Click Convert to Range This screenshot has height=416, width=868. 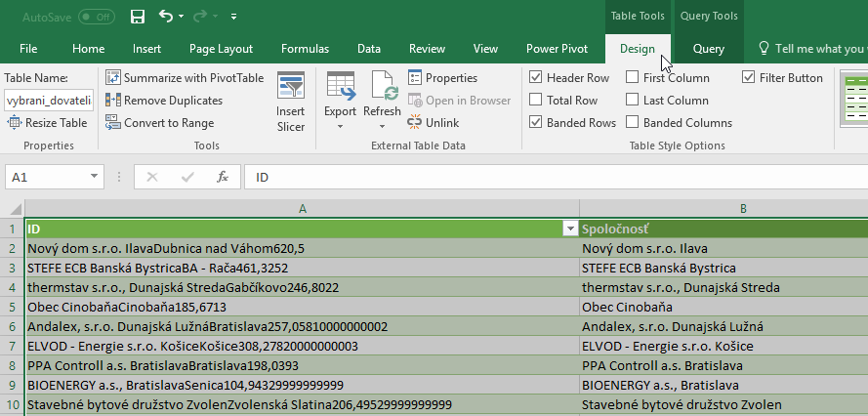coord(160,123)
